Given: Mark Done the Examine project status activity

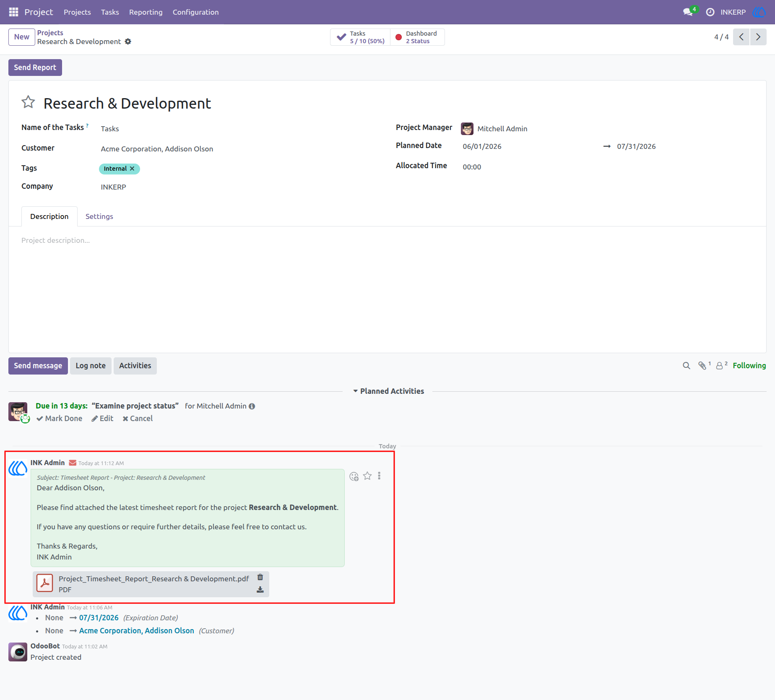Looking at the screenshot, I should 59,419.
